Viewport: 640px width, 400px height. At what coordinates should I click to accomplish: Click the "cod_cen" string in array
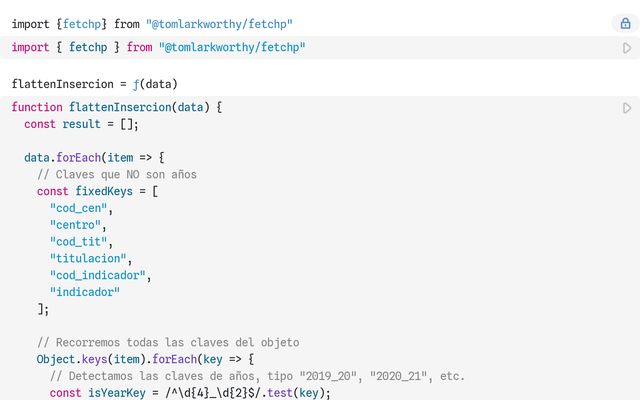click(80, 208)
